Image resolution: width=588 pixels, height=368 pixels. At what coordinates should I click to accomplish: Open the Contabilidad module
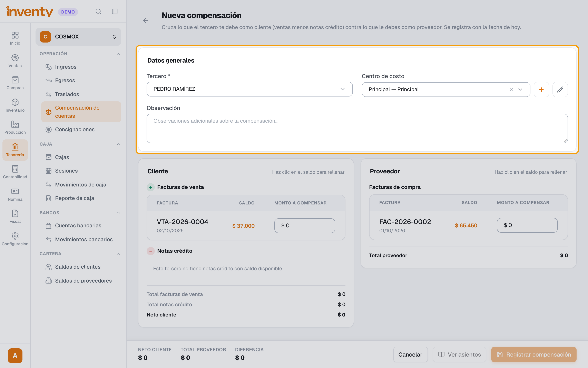[x=15, y=172]
